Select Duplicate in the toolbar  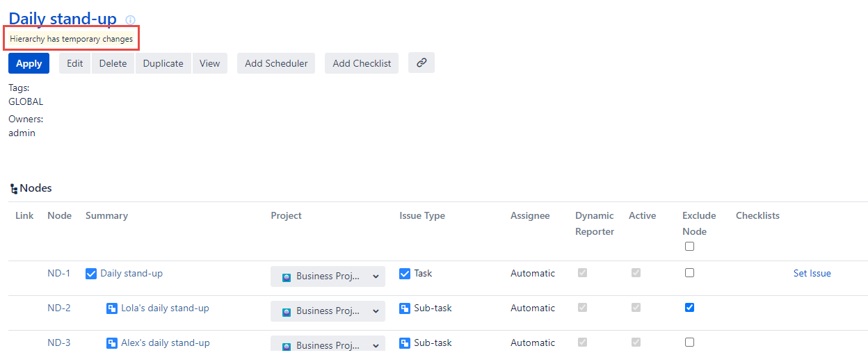click(x=163, y=63)
